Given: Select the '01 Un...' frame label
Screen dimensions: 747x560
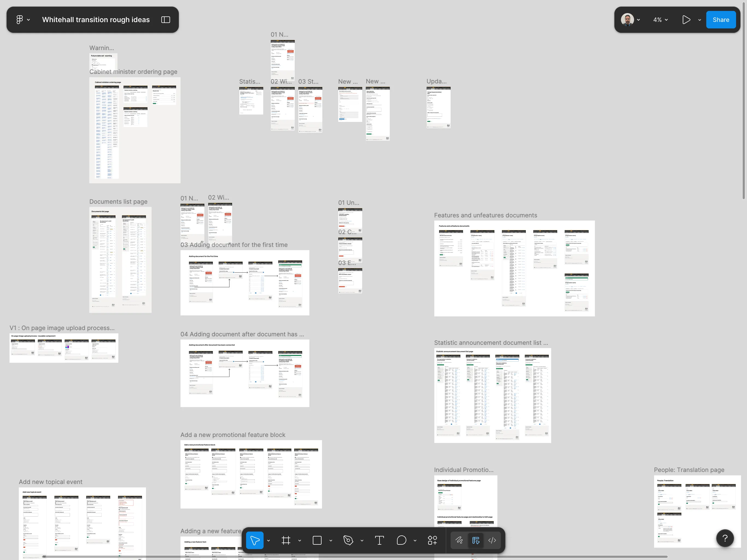Looking at the screenshot, I should 349,202.
